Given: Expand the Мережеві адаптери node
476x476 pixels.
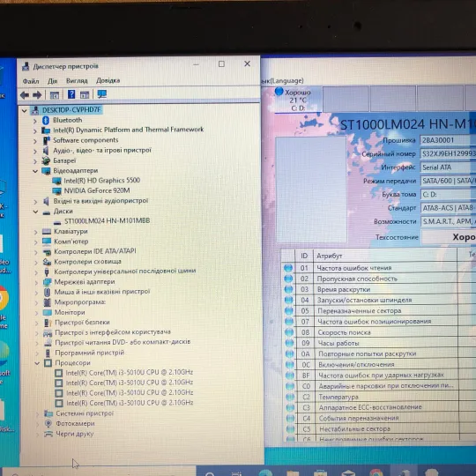Looking at the screenshot, I should (x=36, y=283).
